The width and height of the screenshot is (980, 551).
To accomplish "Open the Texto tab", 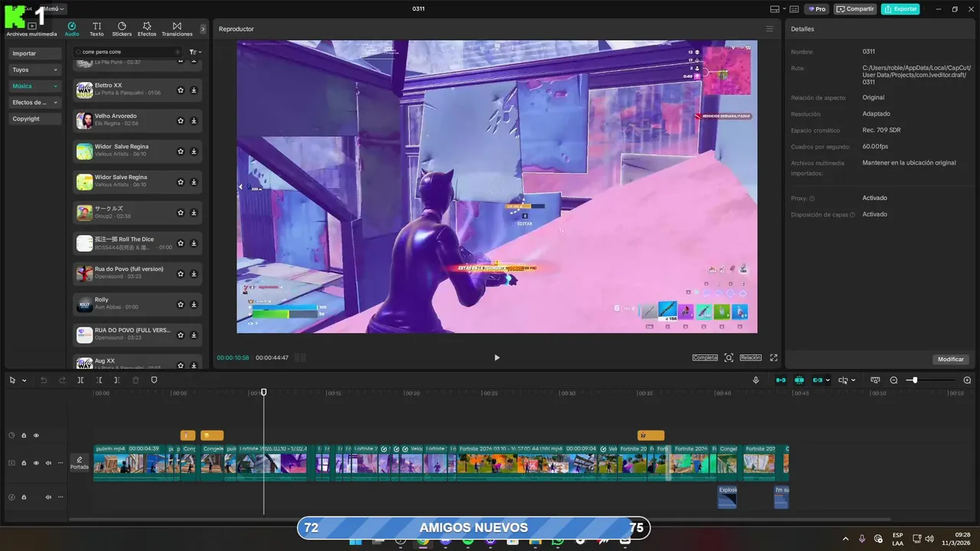I will coord(96,29).
